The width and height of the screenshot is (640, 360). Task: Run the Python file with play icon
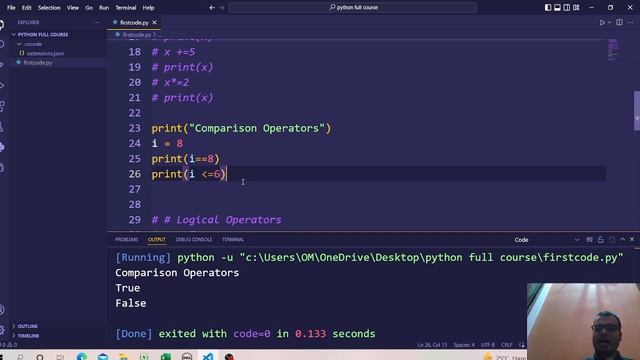602,22
